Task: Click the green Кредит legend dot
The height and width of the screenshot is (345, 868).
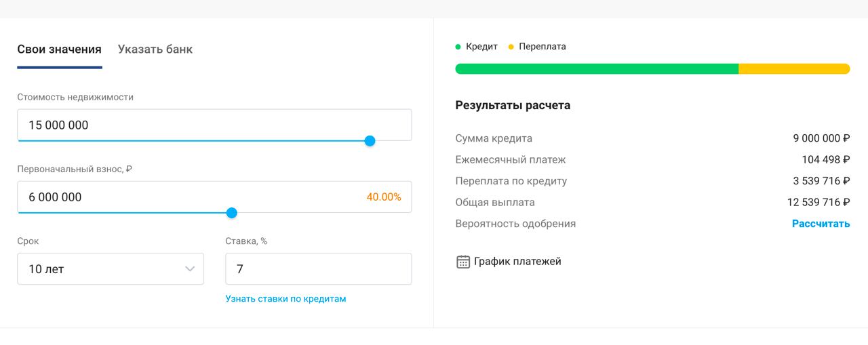Action: (458, 47)
